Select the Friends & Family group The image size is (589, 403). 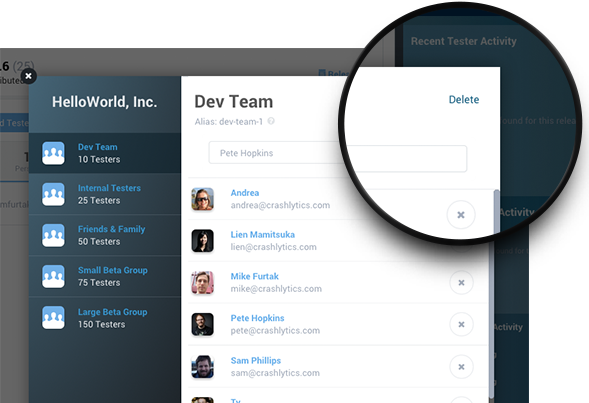point(105,235)
